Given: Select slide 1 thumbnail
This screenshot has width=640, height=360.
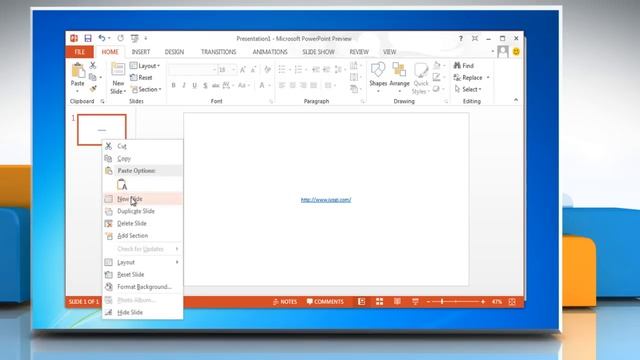Looking at the screenshot, I should pyautogui.click(x=102, y=130).
